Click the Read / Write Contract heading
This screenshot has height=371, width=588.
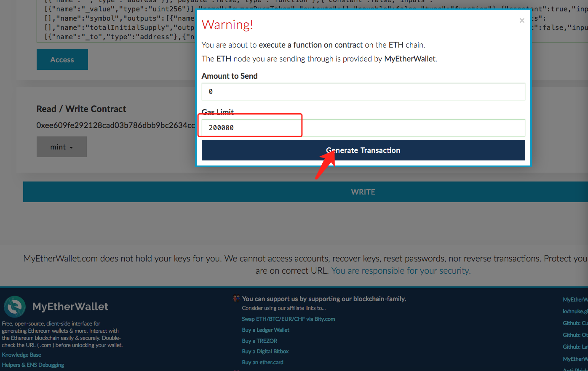(x=81, y=109)
